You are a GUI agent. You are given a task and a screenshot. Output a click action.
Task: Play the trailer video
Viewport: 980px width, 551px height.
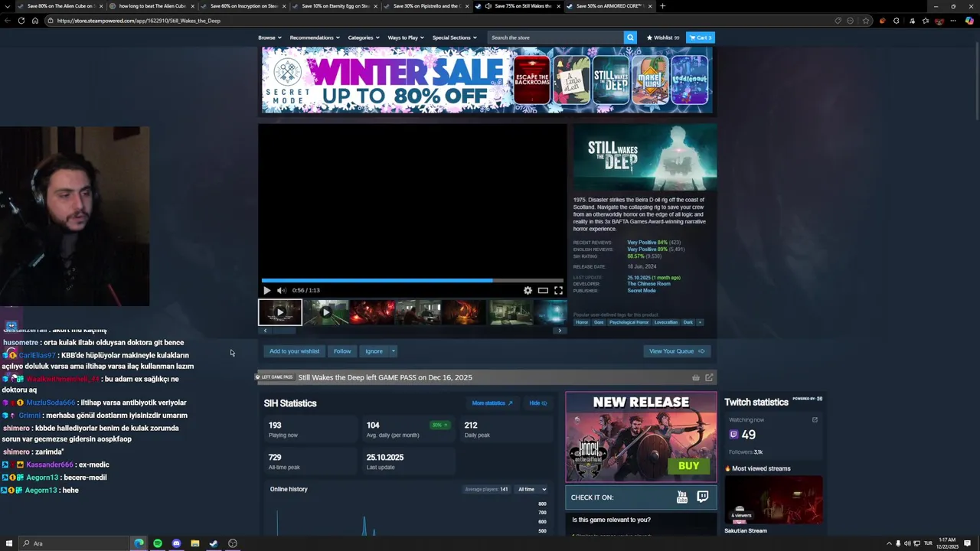click(x=266, y=290)
